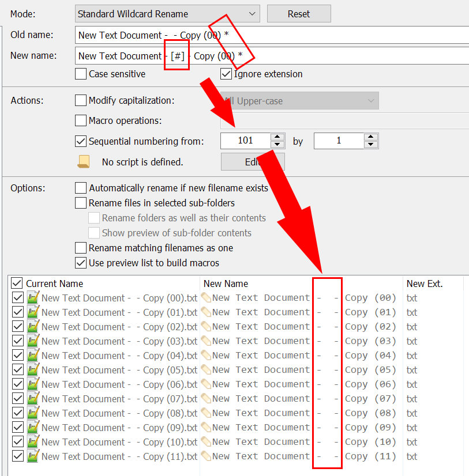Enable the Case sensitive checkbox
Screen dimensions: 469x476
point(81,74)
